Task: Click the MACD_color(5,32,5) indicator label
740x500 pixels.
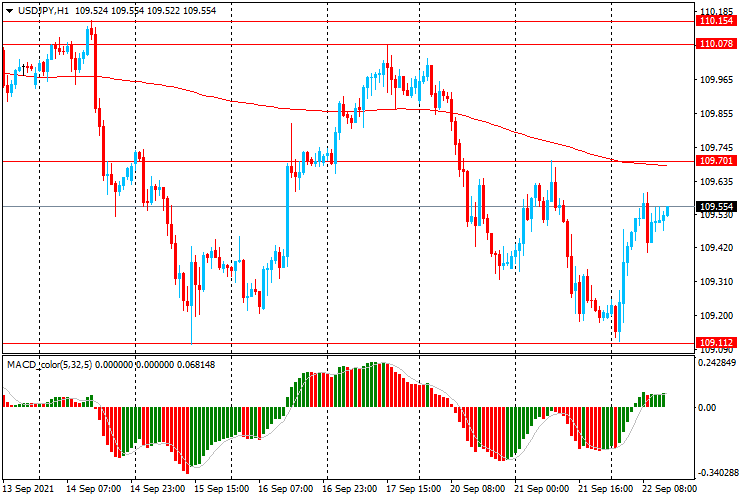Action: 50,365
